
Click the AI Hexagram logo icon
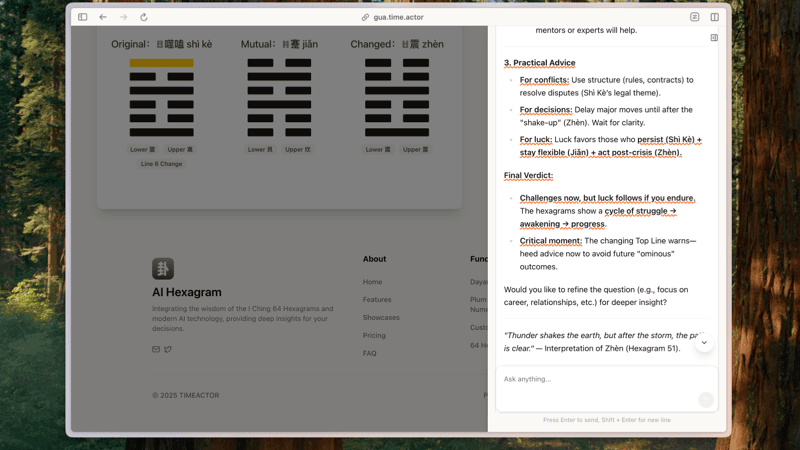click(163, 268)
